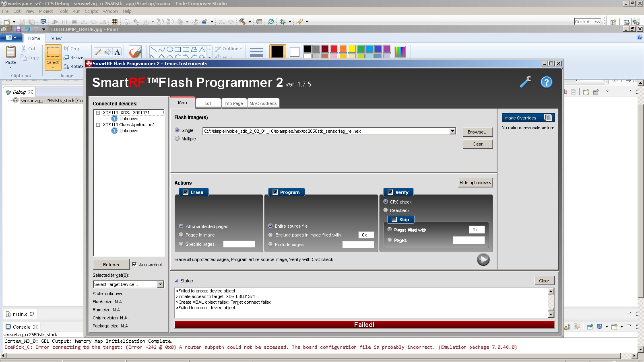644x362 pixels.
Task: Switch to Paint View ribbon tab
Action: coord(56,38)
